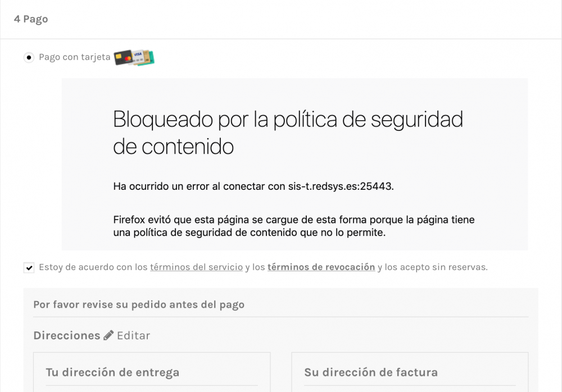Click the black Mastercard credit card icon
This screenshot has width=562, height=392.
coord(123,57)
